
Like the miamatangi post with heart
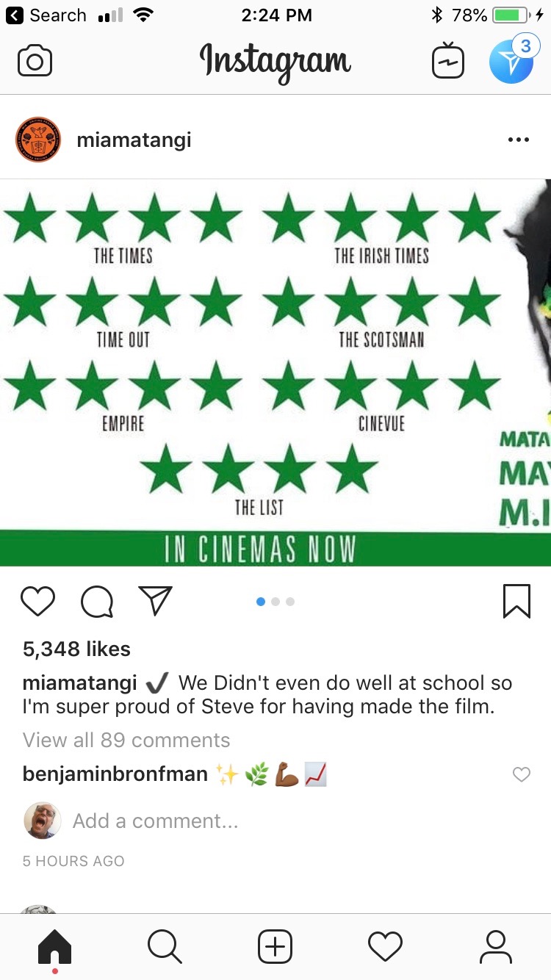37,602
